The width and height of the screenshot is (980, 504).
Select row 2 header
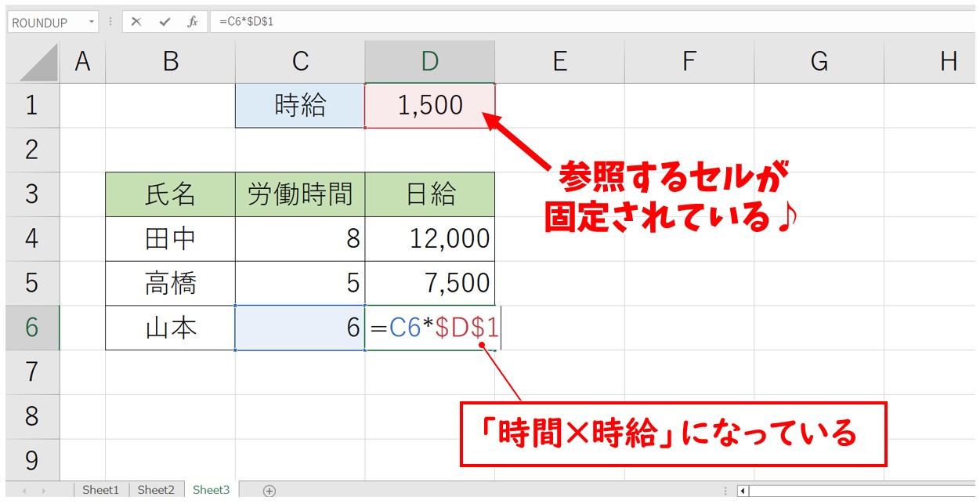pos(32,150)
